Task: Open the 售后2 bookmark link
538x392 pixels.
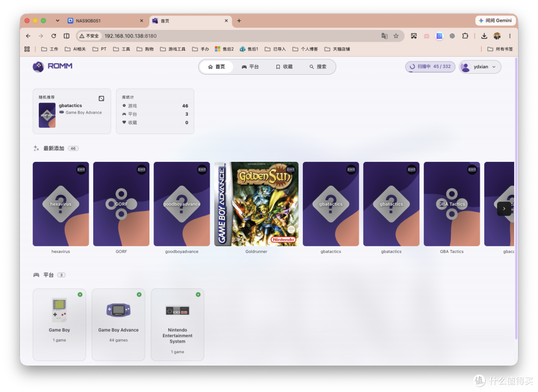Action: [x=224, y=49]
